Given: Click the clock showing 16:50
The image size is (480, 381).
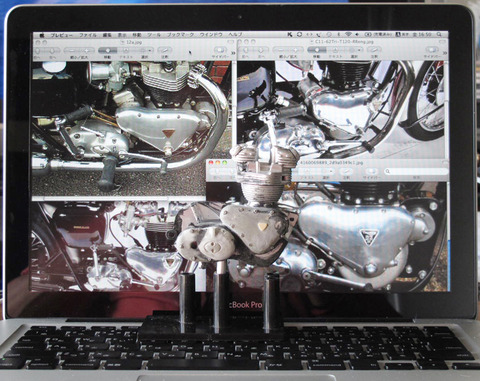Looking at the screenshot, I should (x=422, y=34).
